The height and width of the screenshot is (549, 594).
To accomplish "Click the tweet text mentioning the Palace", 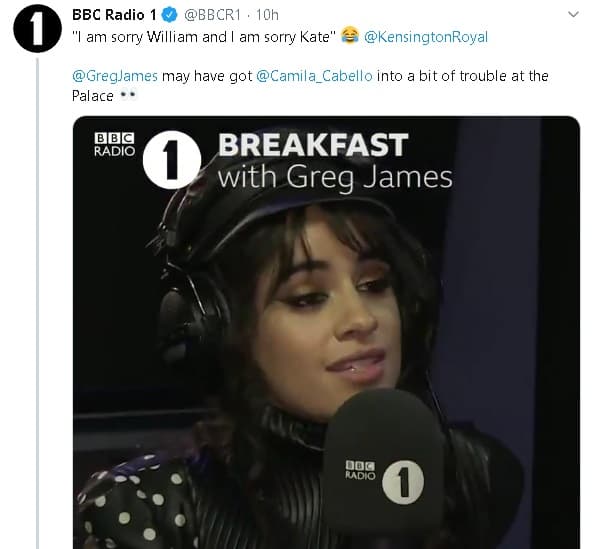I will point(310,86).
